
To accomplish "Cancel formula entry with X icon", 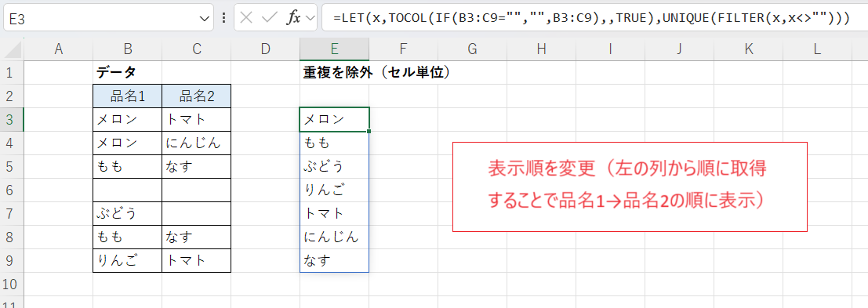I will pyautogui.click(x=247, y=18).
